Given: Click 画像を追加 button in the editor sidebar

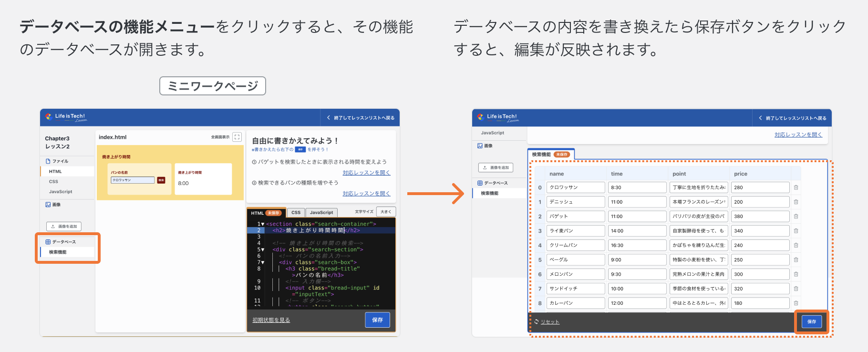Looking at the screenshot, I should coord(64,227).
